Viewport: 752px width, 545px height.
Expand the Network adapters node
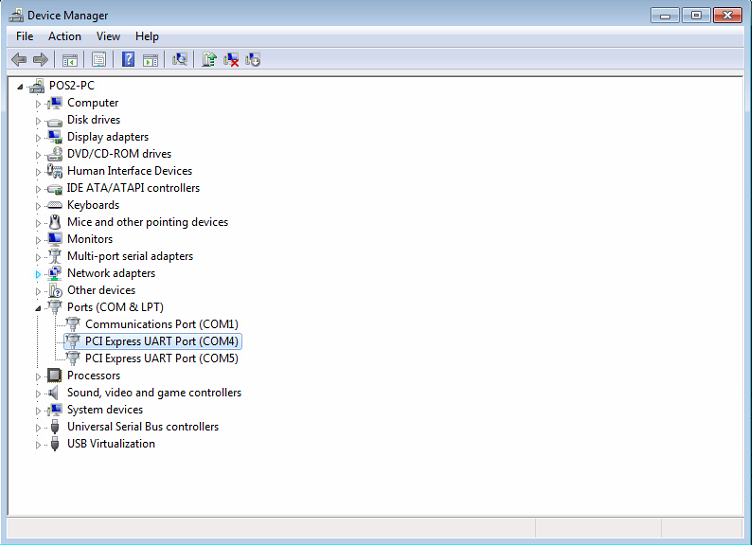39,274
